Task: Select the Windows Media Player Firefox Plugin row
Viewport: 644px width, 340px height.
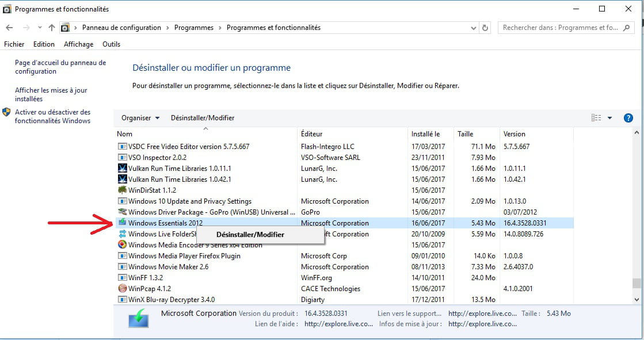Action: [344, 256]
